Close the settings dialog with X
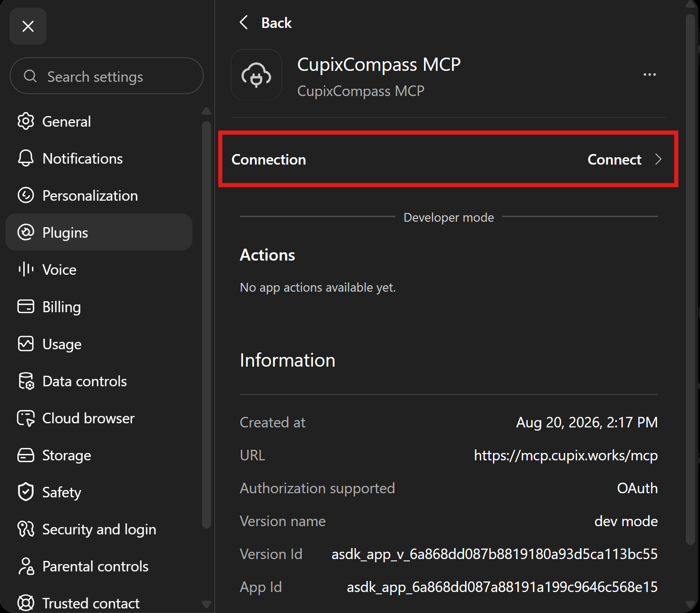The width and height of the screenshot is (700, 613). (x=28, y=27)
